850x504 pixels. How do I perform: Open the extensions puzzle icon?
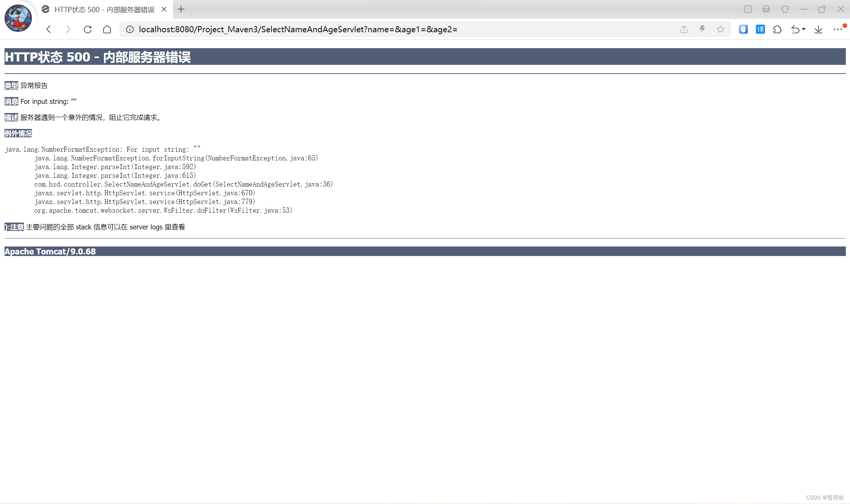click(x=778, y=29)
